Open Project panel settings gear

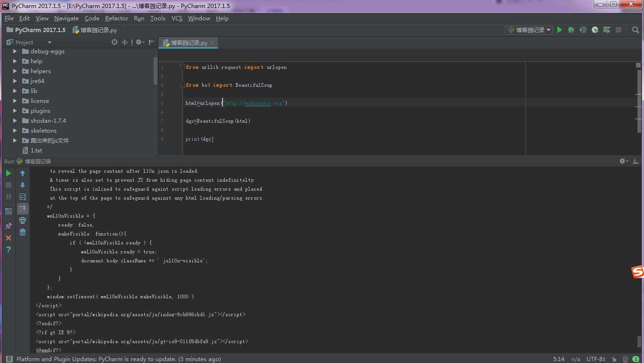pos(140,42)
